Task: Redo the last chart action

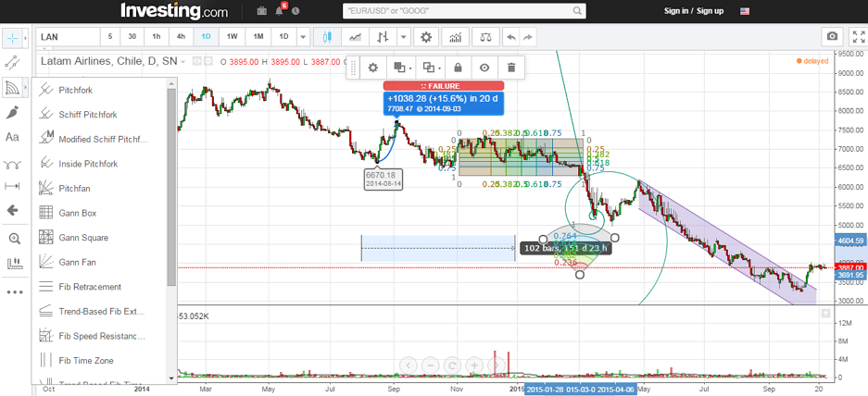Action: click(527, 37)
